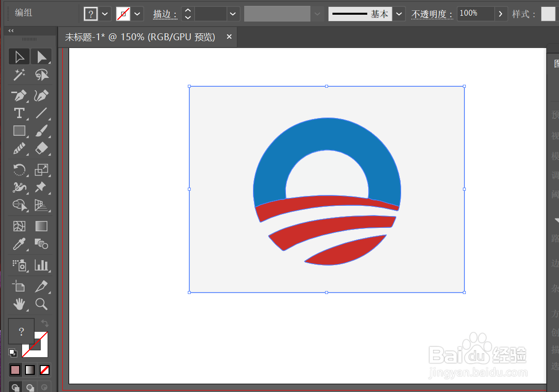Select the Eraser tool
The height and width of the screenshot is (392, 559).
(41, 148)
